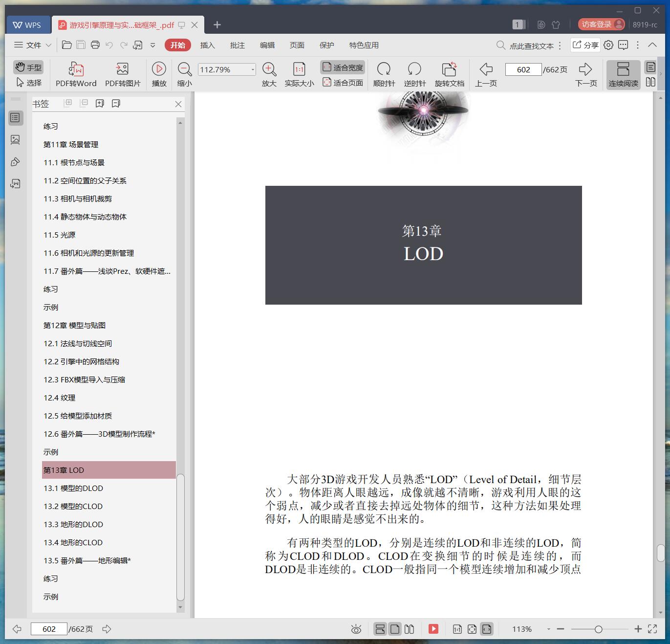Click the Print icon
The height and width of the screenshot is (644, 670).
tap(95, 45)
